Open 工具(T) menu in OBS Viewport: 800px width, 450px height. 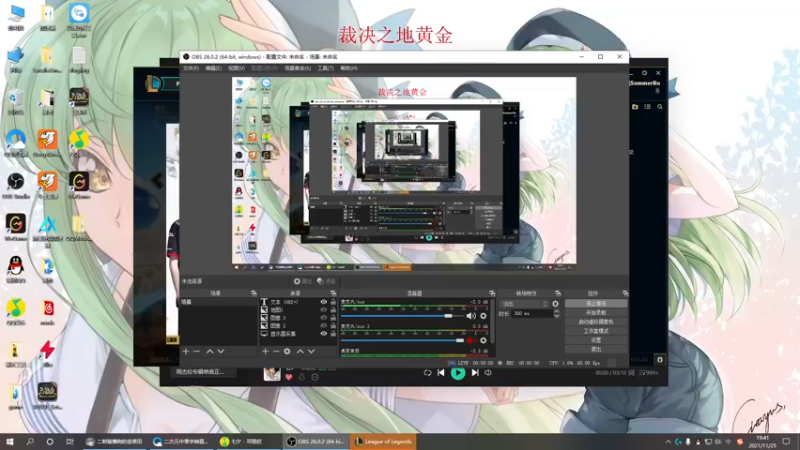click(x=326, y=68)
